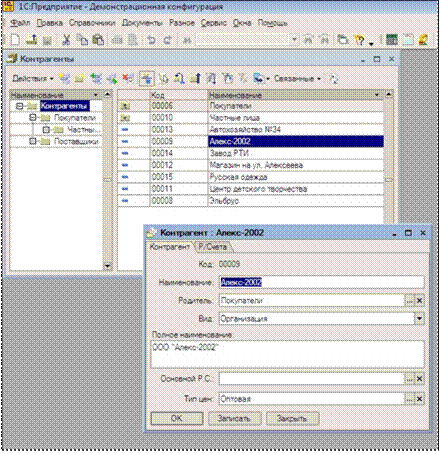441x454 pixels.
Task: Open the Calendar icon in main toolbar
Action: click(407, 40)
